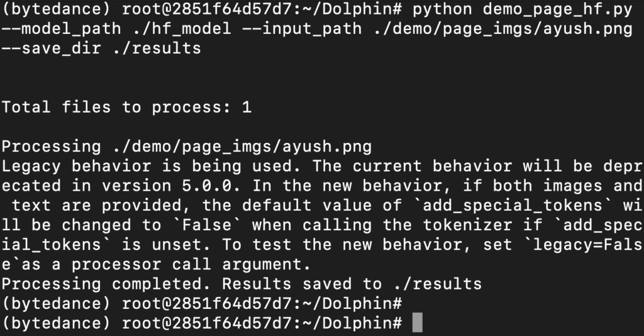The width and height of the screenshot is (644, 336).
Task: Click (bytedance) environment label on last prompt
Action: [x=56, y=323]
